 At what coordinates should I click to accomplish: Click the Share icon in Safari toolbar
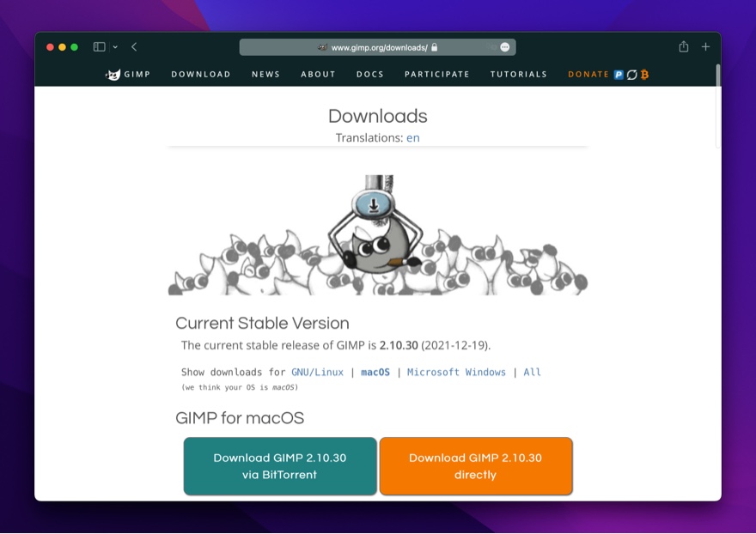click(x=683, y=46)
